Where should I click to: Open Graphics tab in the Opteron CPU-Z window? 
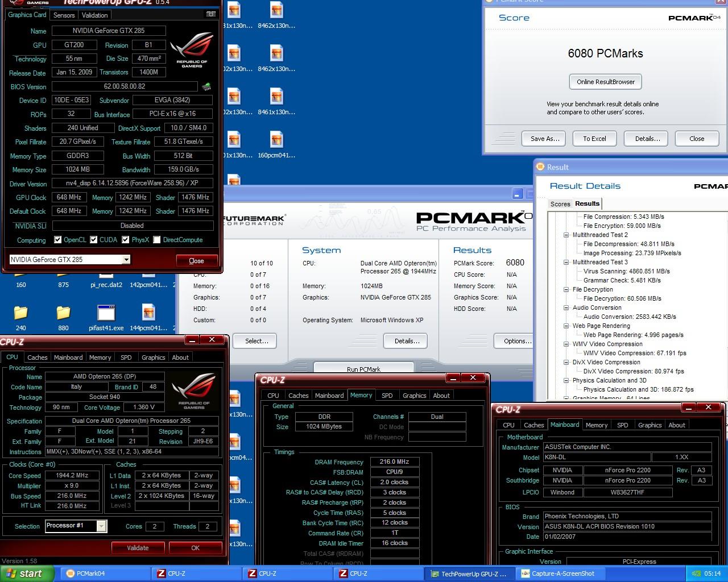[x=154, y=357]
